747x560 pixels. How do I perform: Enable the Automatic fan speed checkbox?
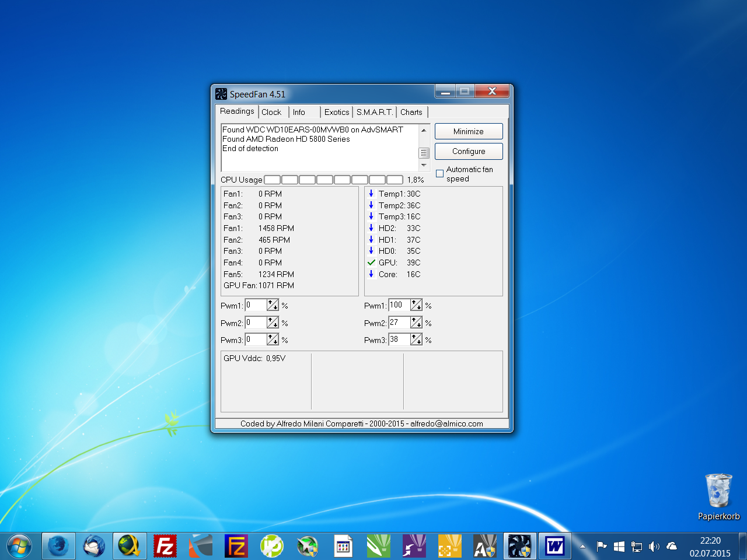440,173
